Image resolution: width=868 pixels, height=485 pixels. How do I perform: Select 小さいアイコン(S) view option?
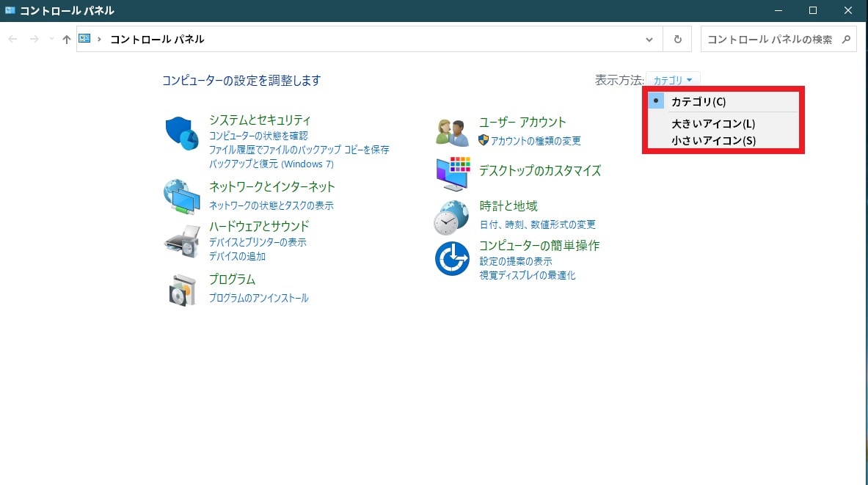point(723,141)
